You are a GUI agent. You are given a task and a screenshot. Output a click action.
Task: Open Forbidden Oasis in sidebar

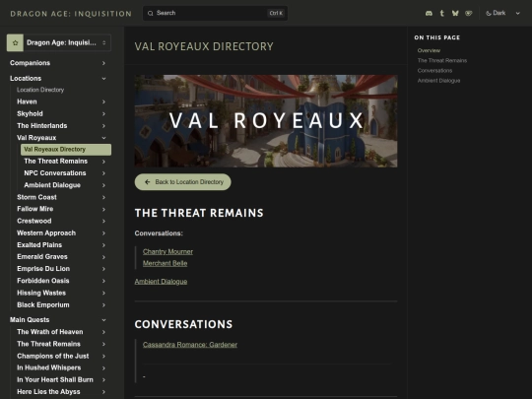(x=43, y=281)
